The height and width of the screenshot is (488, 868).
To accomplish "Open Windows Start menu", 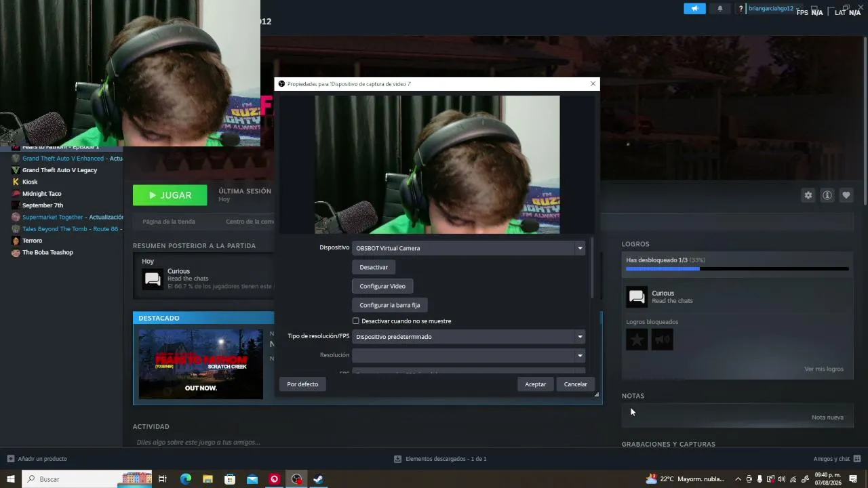I will pyautogui.click(x=11, y=479).
